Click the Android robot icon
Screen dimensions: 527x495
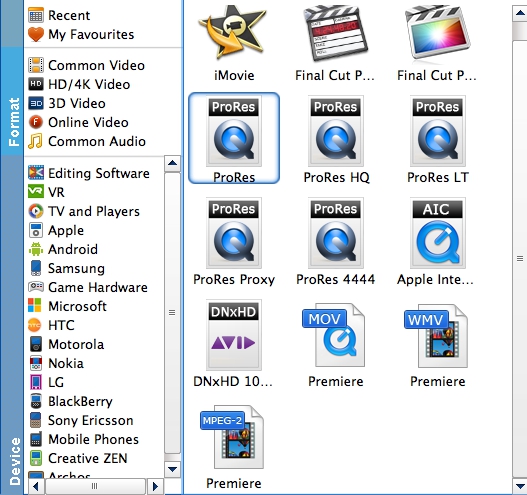(36, 249)
